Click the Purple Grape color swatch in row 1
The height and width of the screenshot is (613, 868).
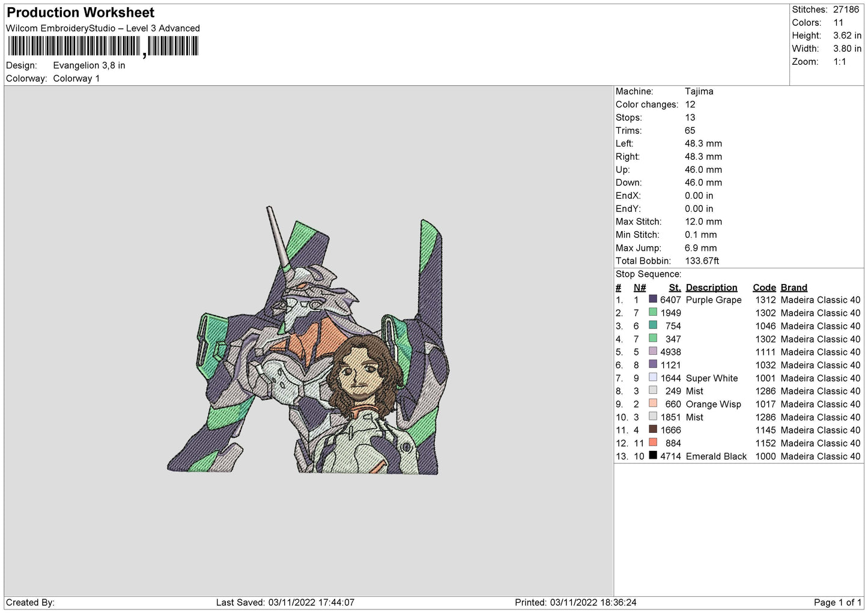click(x=653, y=299)
